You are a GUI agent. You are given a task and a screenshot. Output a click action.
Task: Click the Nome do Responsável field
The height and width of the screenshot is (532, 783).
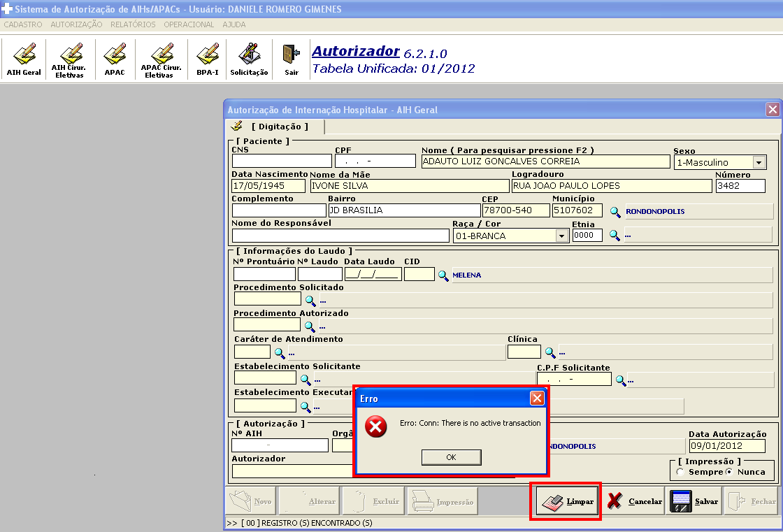(x=340, y=236)
